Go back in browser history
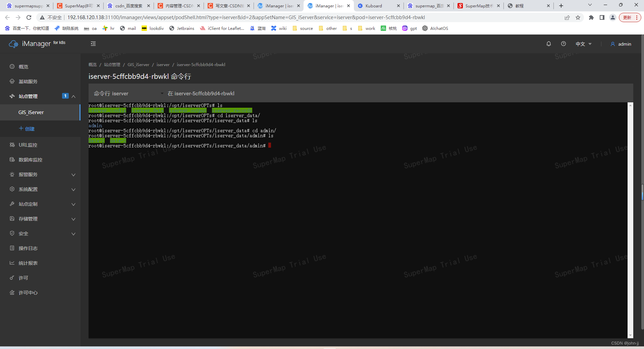644x349 pixels. [x=7, y=17]
